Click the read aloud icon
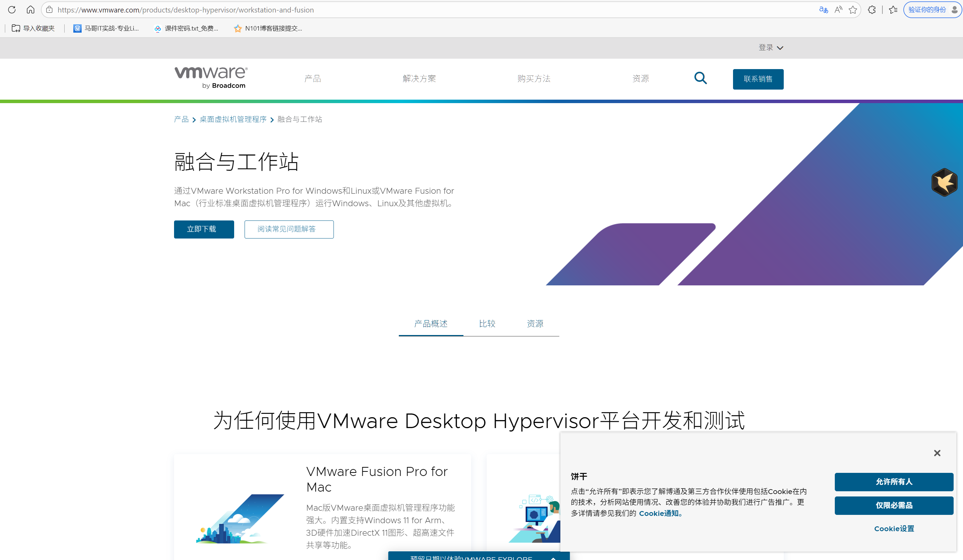963x560 pixels. pyautogui.click(x=838, y=10)
